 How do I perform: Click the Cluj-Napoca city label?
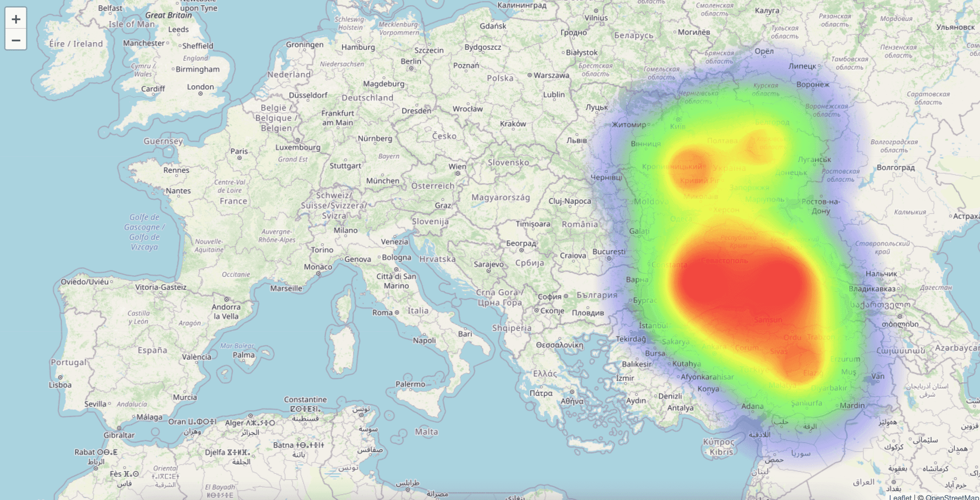click(x=569, y=201)
